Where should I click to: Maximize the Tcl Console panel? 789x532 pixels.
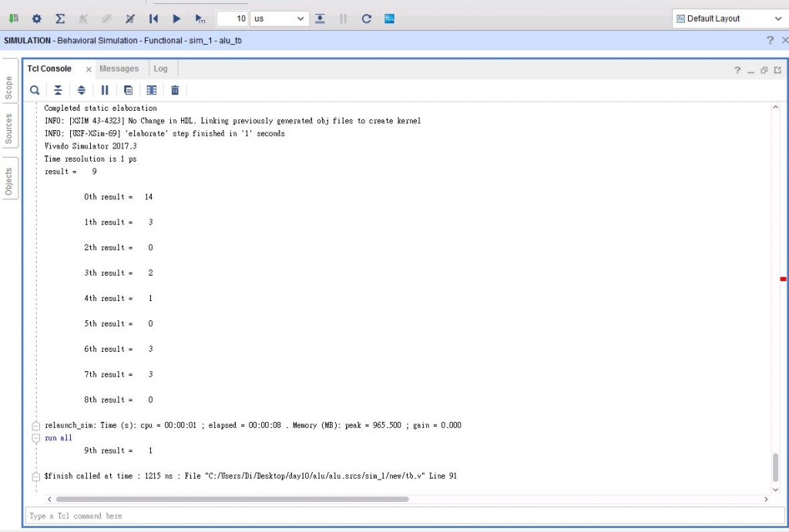click(x=777, y=70)
